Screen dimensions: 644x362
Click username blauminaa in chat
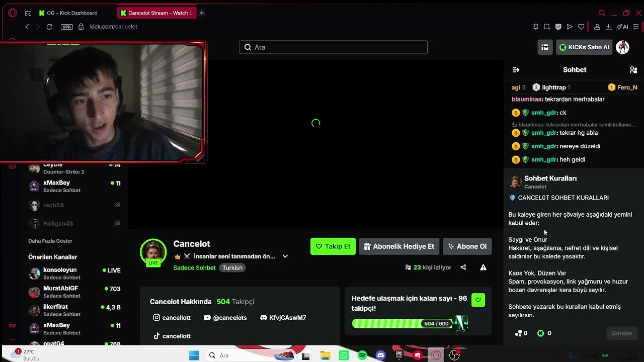[x=526, y=100]
